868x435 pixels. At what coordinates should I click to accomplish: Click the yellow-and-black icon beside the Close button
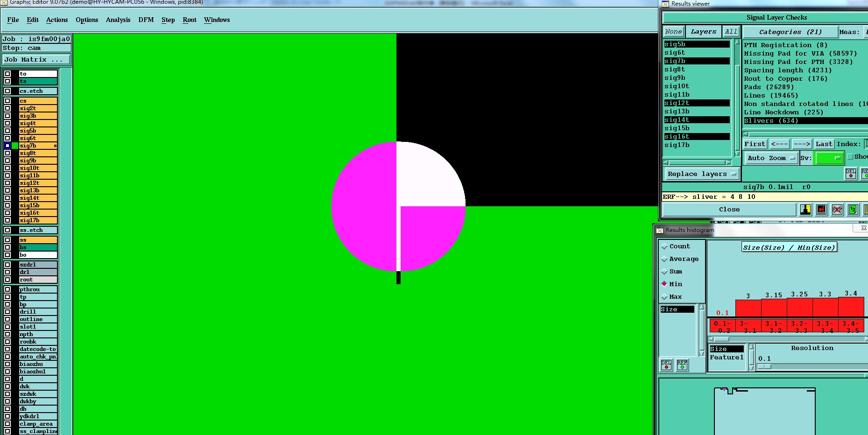805,210
